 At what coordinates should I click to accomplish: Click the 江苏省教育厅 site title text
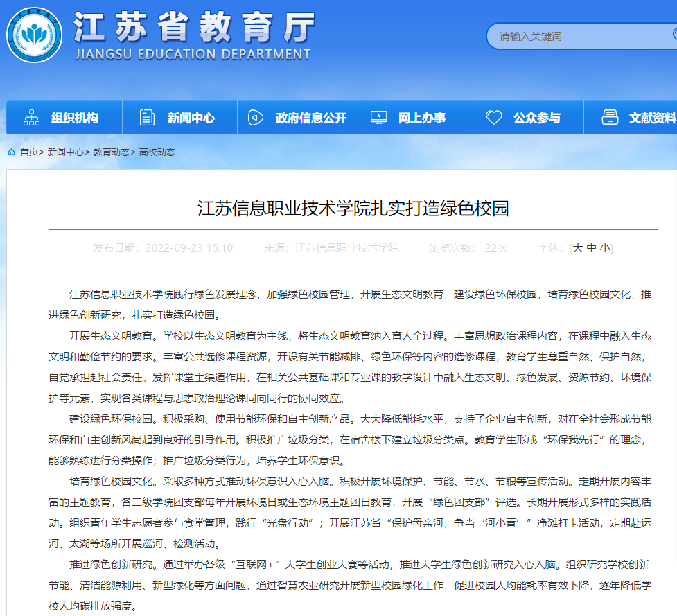tap(194, 27)
